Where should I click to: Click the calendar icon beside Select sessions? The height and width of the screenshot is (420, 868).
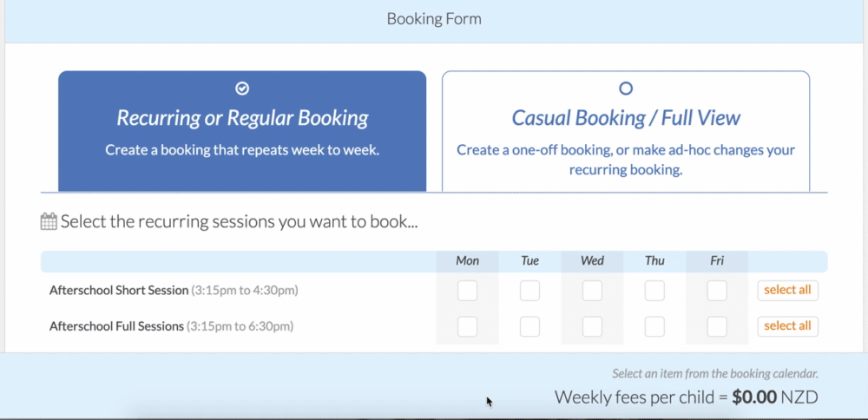click(49, 222)
